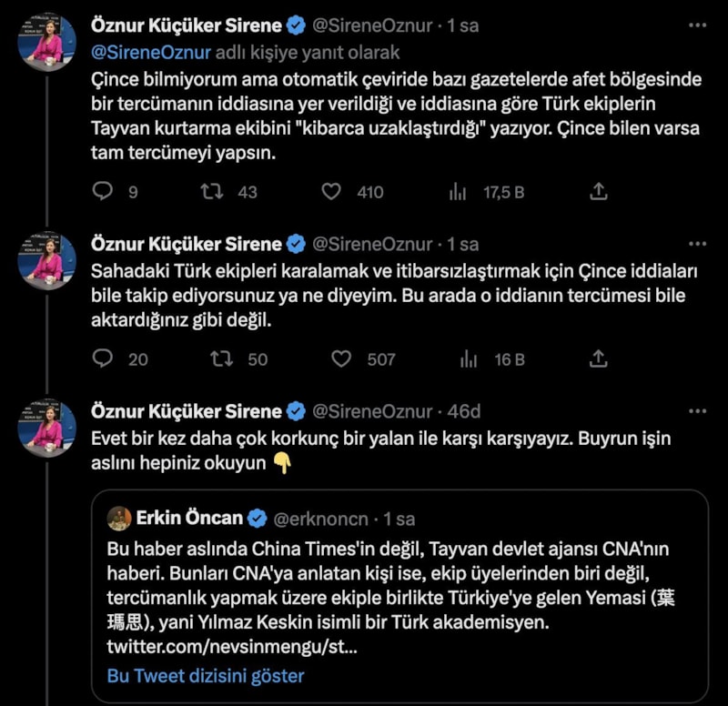
Task: Click "Bu Tweet dizisini göster" link
Action: pos(206,676)
